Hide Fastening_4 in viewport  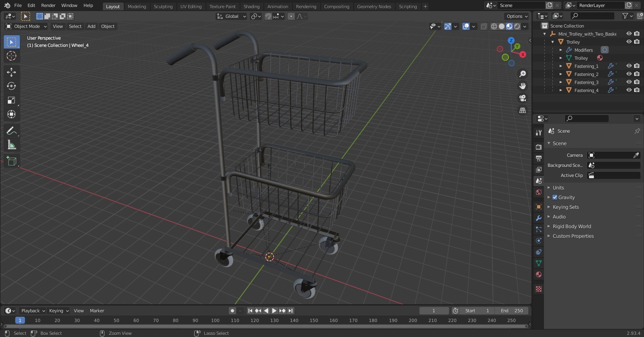629,90
